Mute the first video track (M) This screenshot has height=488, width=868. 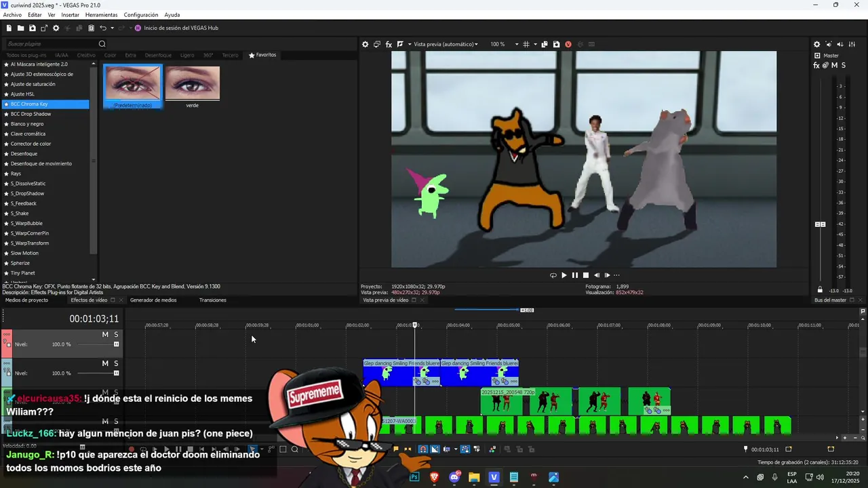click(105, 335)
